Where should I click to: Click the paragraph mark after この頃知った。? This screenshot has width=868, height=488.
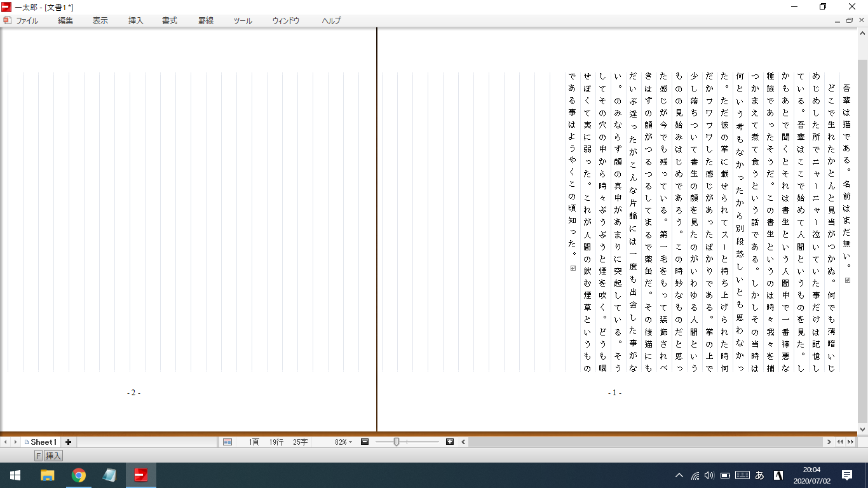pos(573,268)
